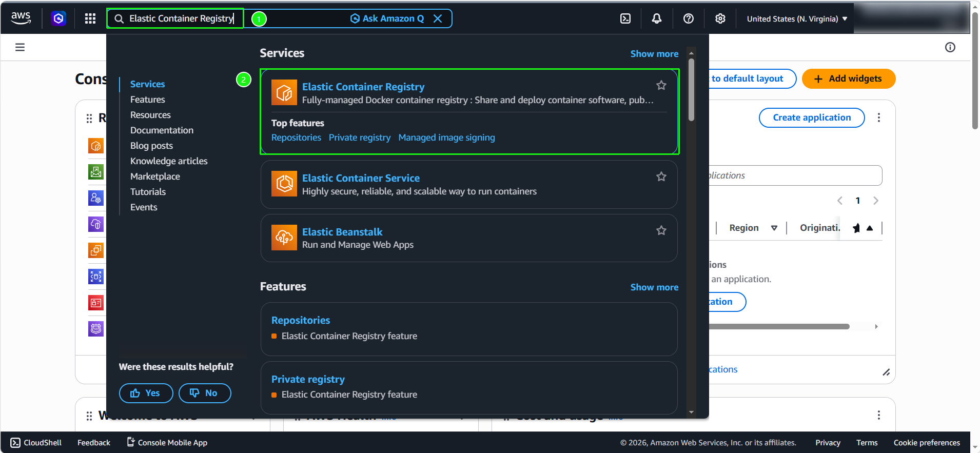980x453 pixels.
Task: Select the Knowledge articles filter category
Action: pyautogui.click(x=169, y=161)
